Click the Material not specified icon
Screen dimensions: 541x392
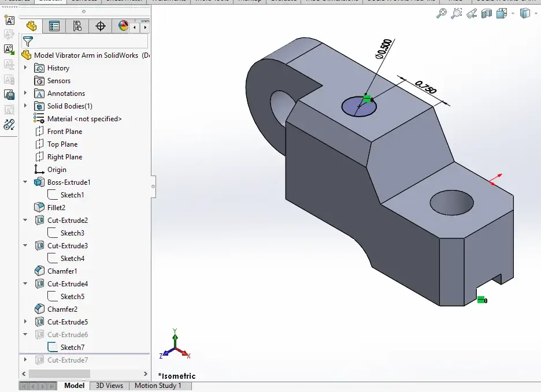(x=39, y=118)
